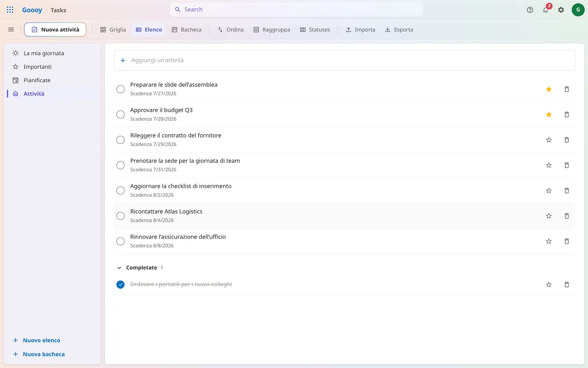
Task: Complete 'Preparare le slide dell'assemblea' task
Action: [x=120, y=89]
